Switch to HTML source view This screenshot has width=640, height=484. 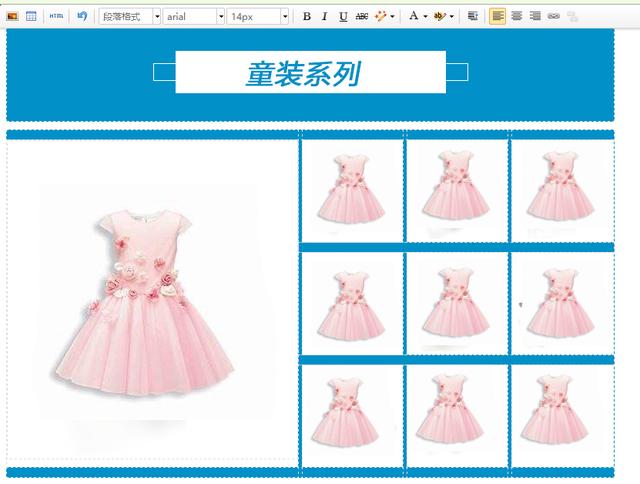(x=56, y=16)
